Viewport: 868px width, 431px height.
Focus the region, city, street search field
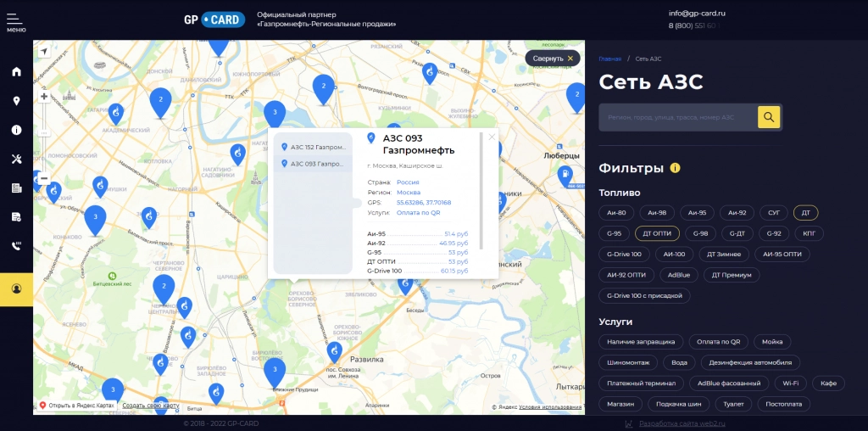tap(678, 117)
